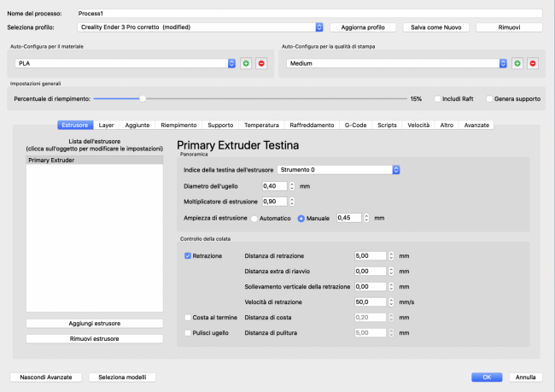Toggle the Retrazione checkbox

(189, 255)
